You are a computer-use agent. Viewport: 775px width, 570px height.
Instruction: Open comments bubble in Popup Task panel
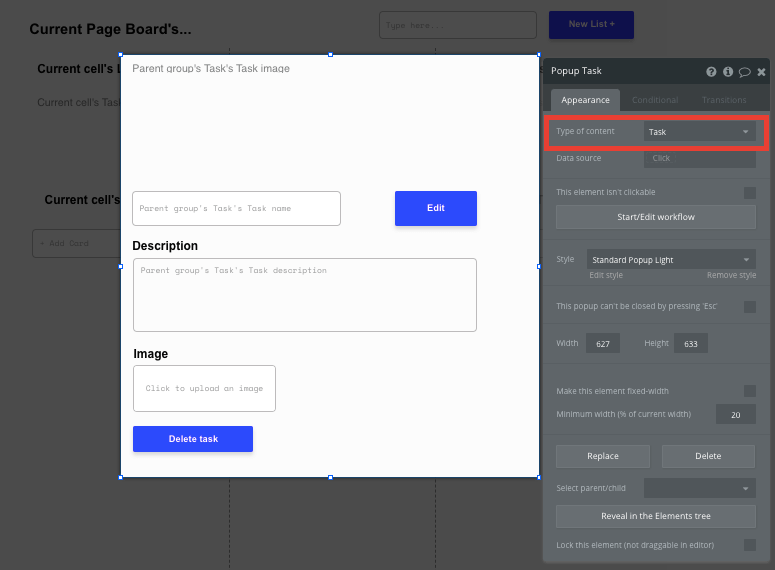point(744,72)
